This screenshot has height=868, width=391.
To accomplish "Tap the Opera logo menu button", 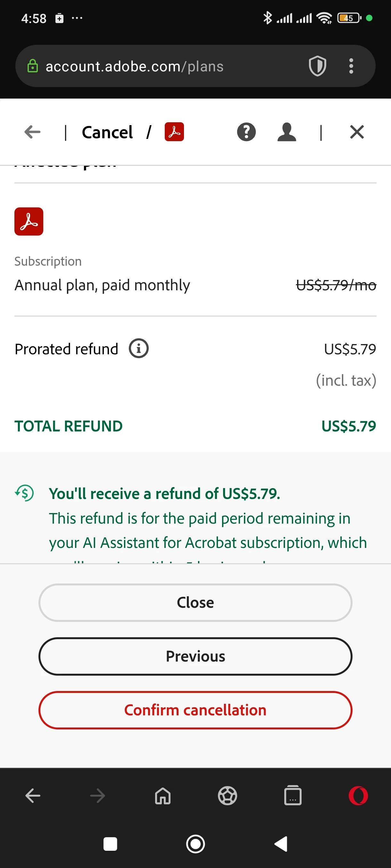I will click(x=358, y=796).
